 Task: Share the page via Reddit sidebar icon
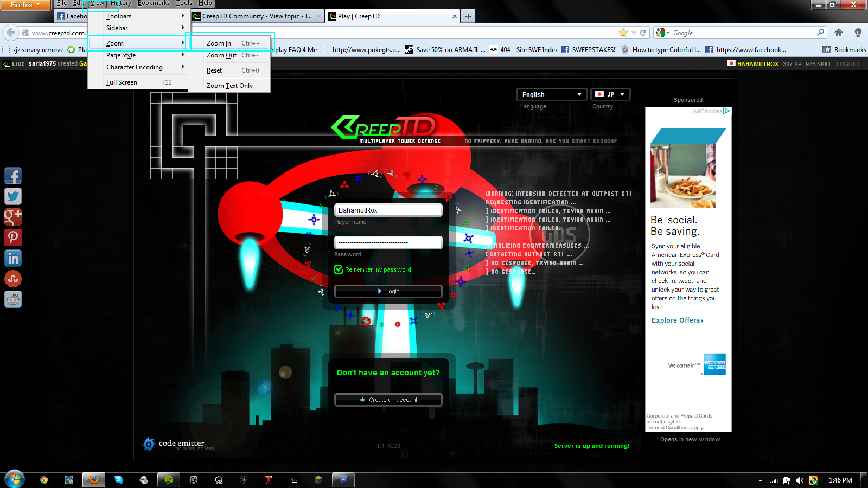pyautogui.click(x=13, y=299)
